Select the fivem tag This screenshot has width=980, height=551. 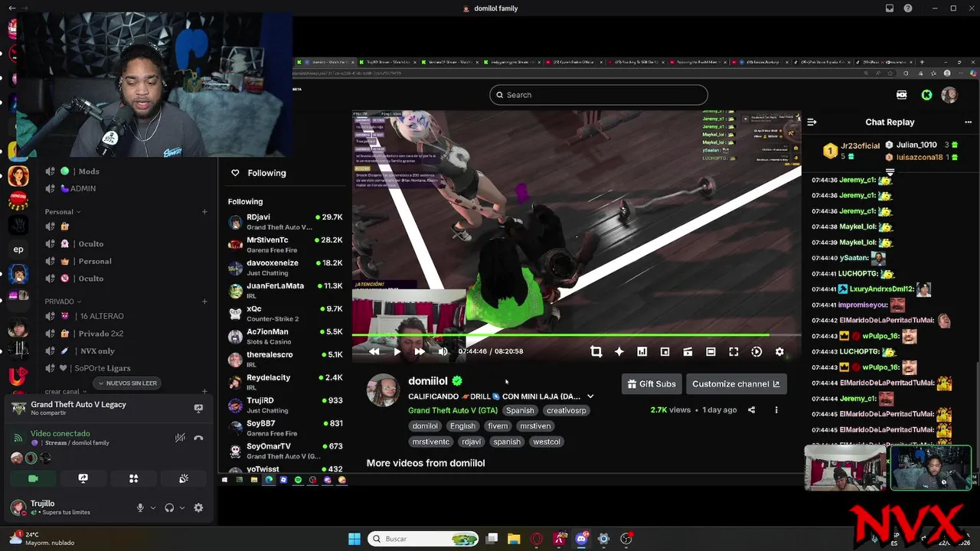click(498, 426)
